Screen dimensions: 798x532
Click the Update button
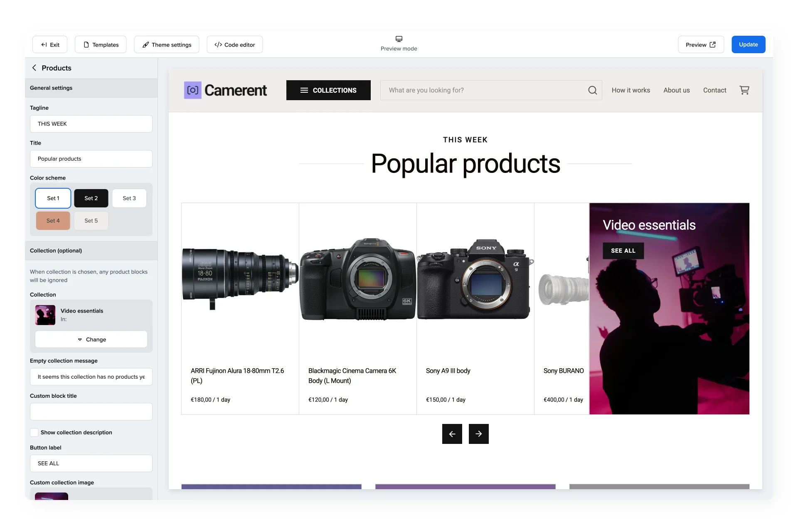(x=748, y=44)
